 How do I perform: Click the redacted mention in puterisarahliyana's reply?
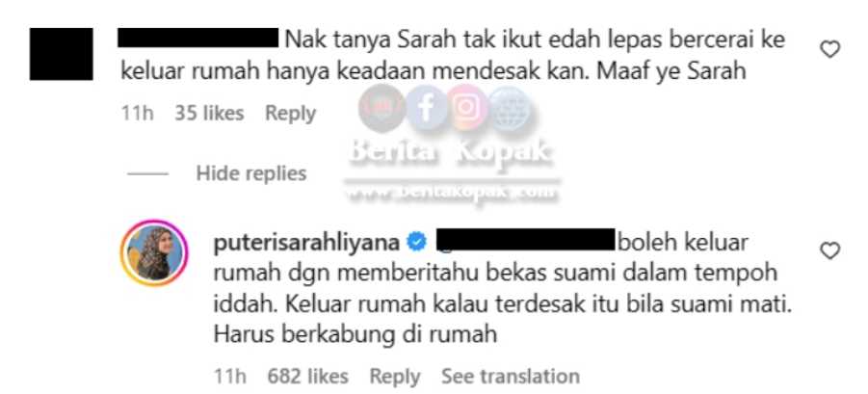(526, 239)
